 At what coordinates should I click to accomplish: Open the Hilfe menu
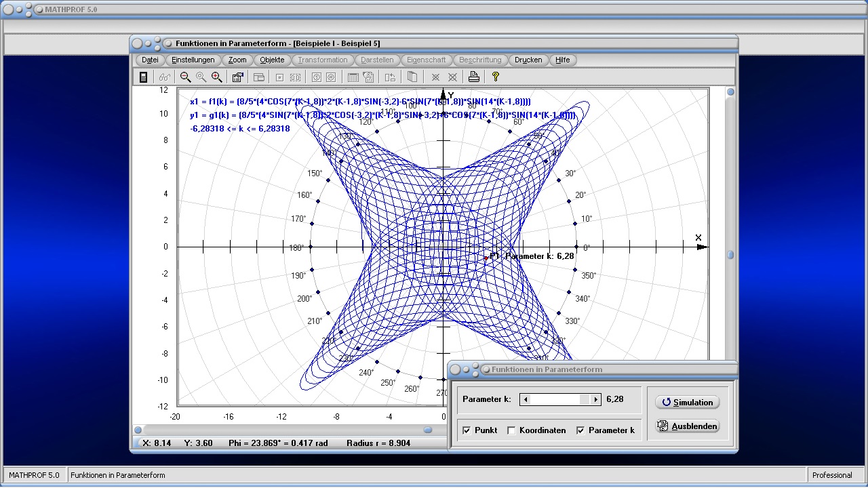(563, 60)
